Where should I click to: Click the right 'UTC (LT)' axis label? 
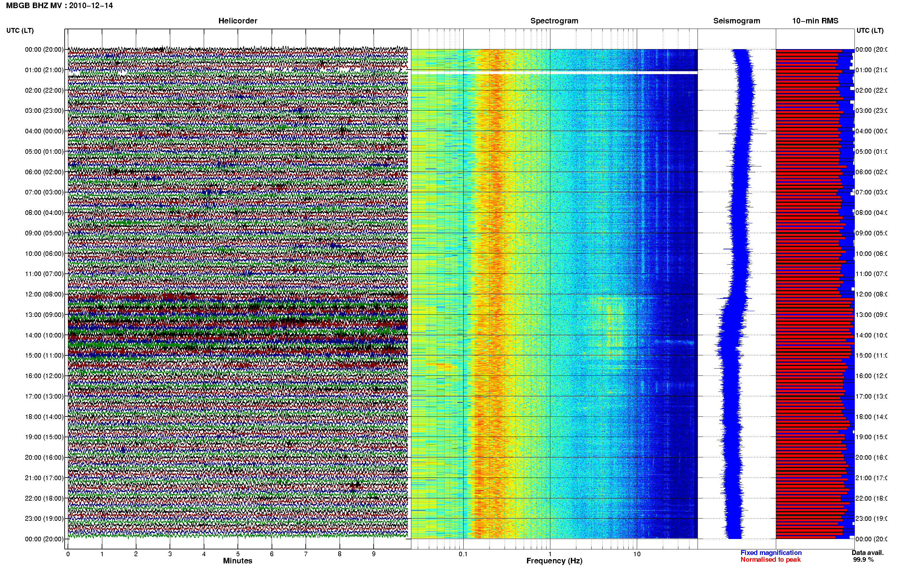pyautogui.click(x=870, y=31)
